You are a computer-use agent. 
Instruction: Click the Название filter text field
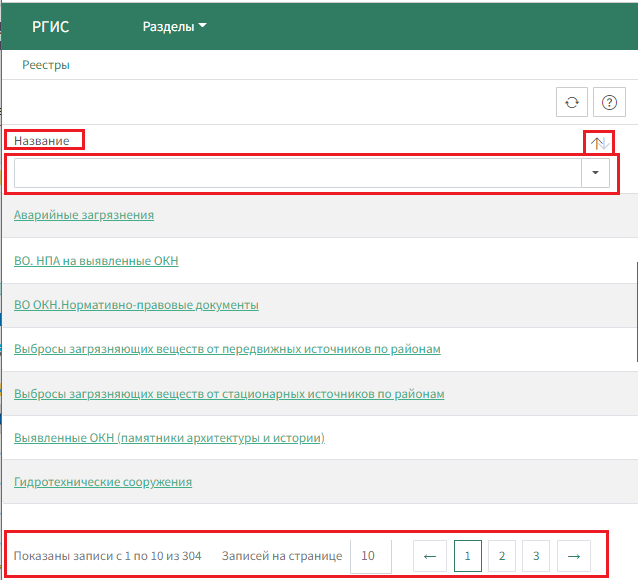(x=297, y=173)
